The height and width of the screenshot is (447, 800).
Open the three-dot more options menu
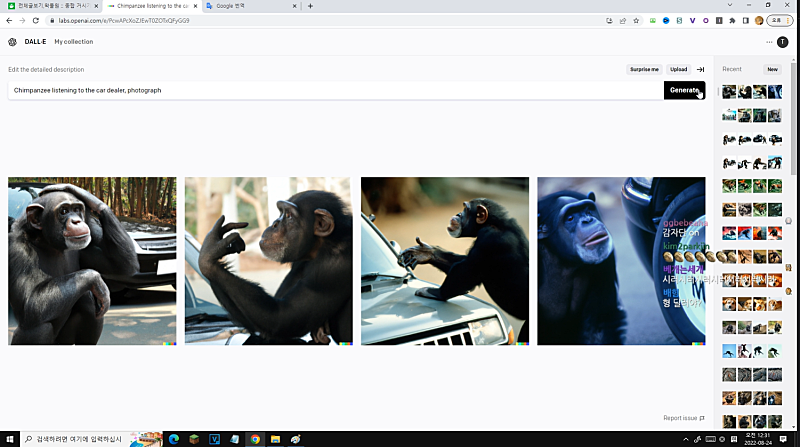point(769,42)
